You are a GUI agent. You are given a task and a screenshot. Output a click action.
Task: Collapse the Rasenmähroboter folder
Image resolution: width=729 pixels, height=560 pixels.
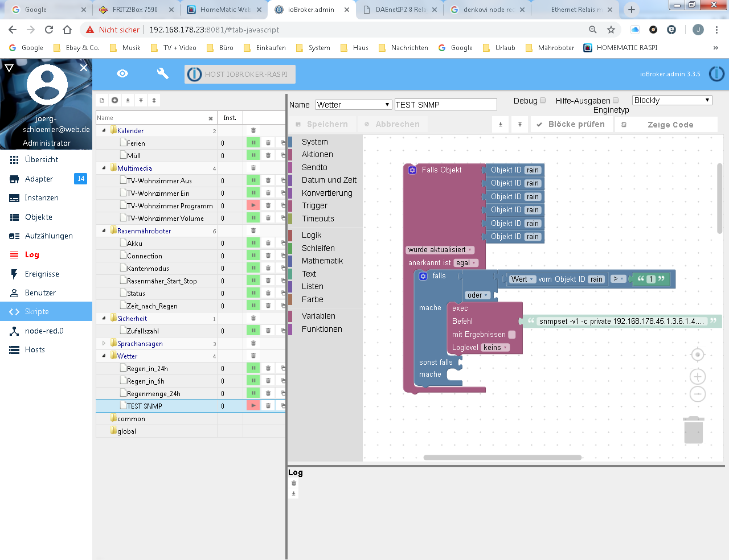104,230
